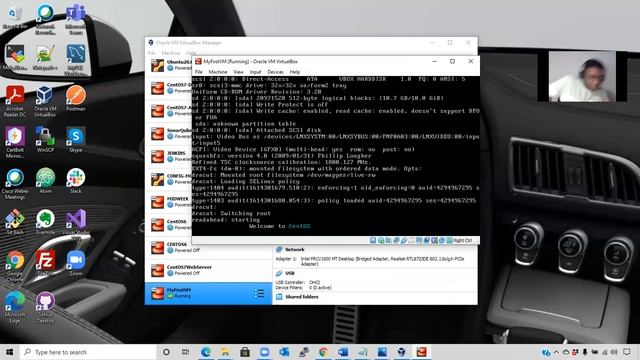Open WinSCP desktop shortcut
Viewport: 640px width, 360px height.
45,139
